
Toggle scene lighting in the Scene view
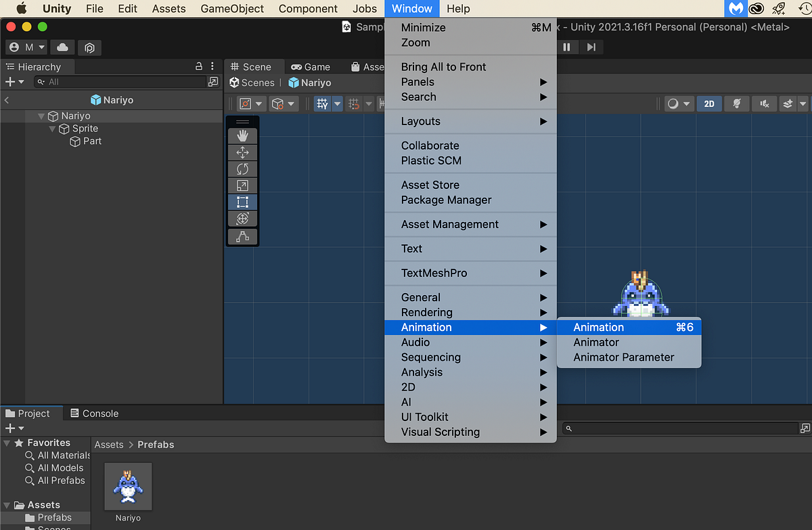pos(737,104)
